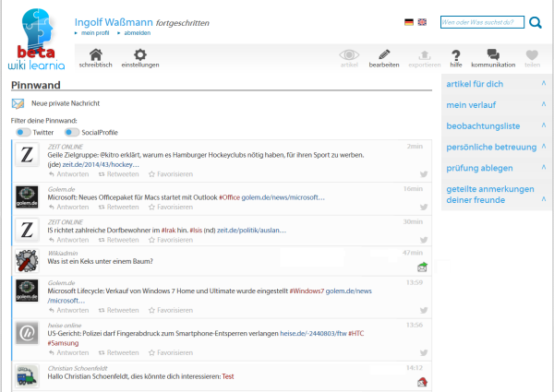554x392 pixels.
Task: Open kommunikation chat bubbles icon
Action: pyautogui.click(x=493, y=54)
